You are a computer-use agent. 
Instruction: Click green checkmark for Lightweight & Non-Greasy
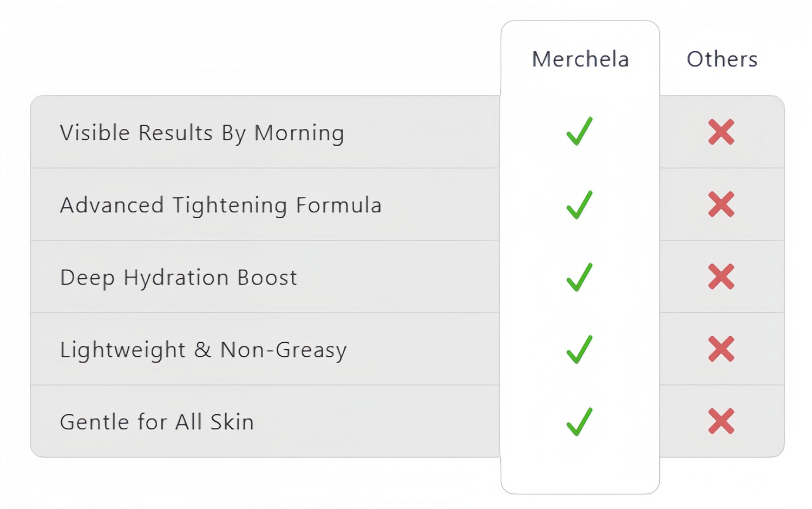[579, 349]
